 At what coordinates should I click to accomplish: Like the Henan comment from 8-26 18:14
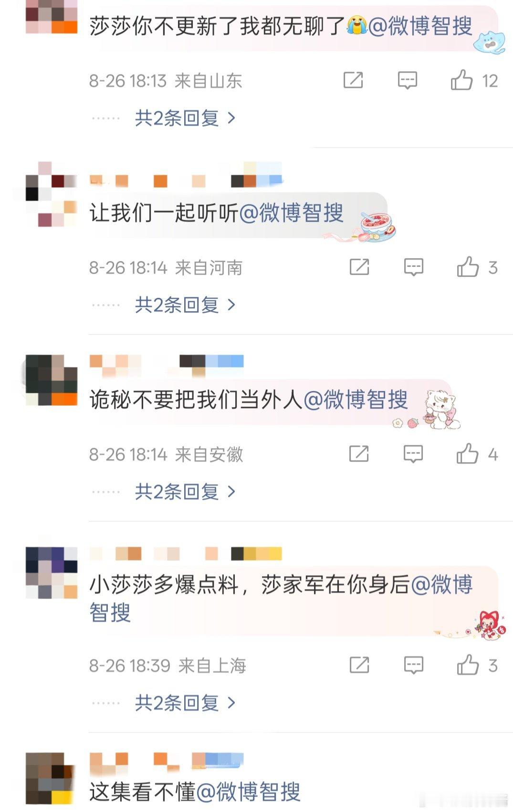pos(468,267)
